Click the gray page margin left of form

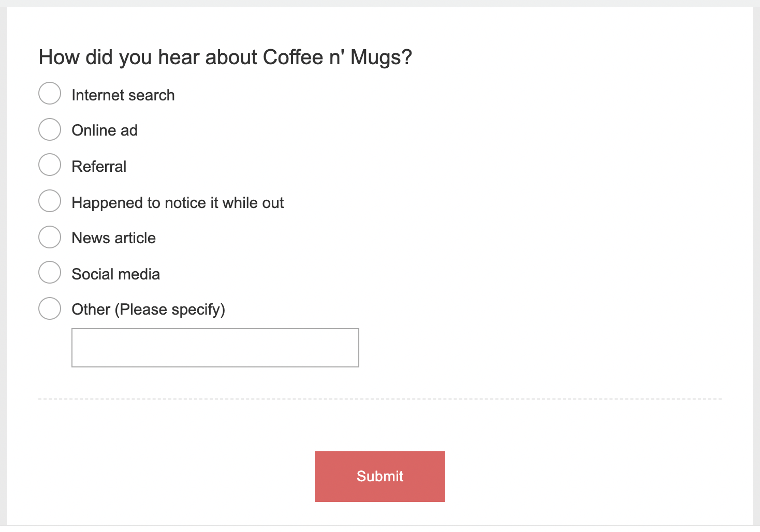3,259
